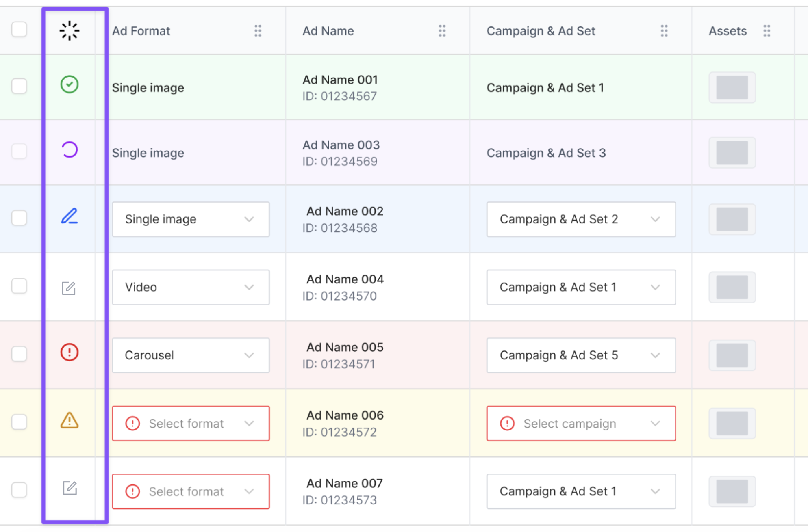Open the asset thumbnail for Ad Name 003
The height and width of the screenshot is (532, 808).
coord(732,153)
